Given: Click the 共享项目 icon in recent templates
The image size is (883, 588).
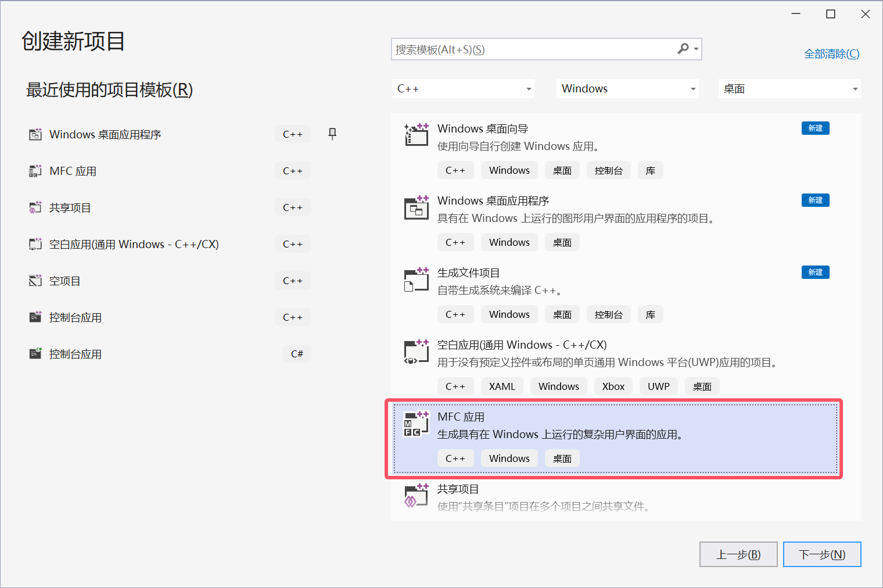Looking at the screenshot, I should [x=35, y=207].
